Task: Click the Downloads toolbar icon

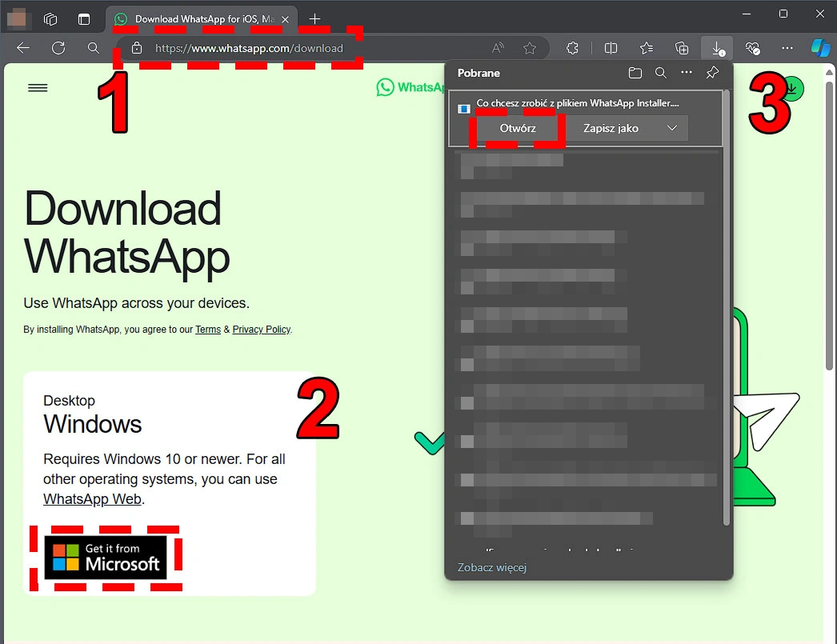Action: point(718,49)
